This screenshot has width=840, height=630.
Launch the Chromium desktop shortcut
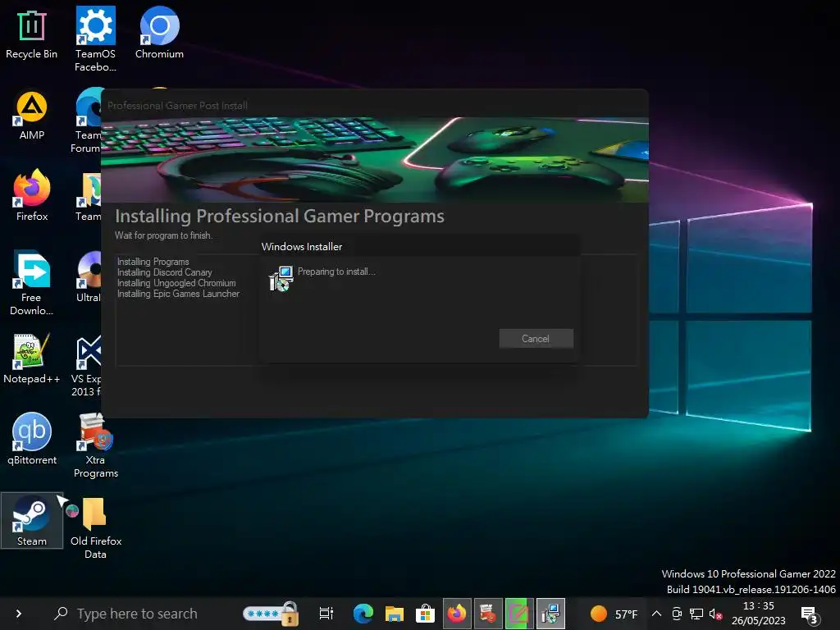[x=159, y=33]
